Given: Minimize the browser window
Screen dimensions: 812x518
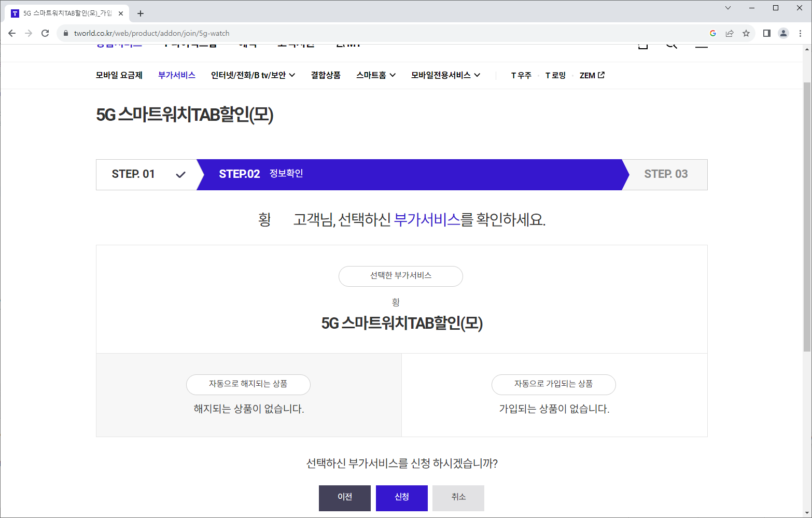Looking at the screenshot, I should [x=752, y=8].
